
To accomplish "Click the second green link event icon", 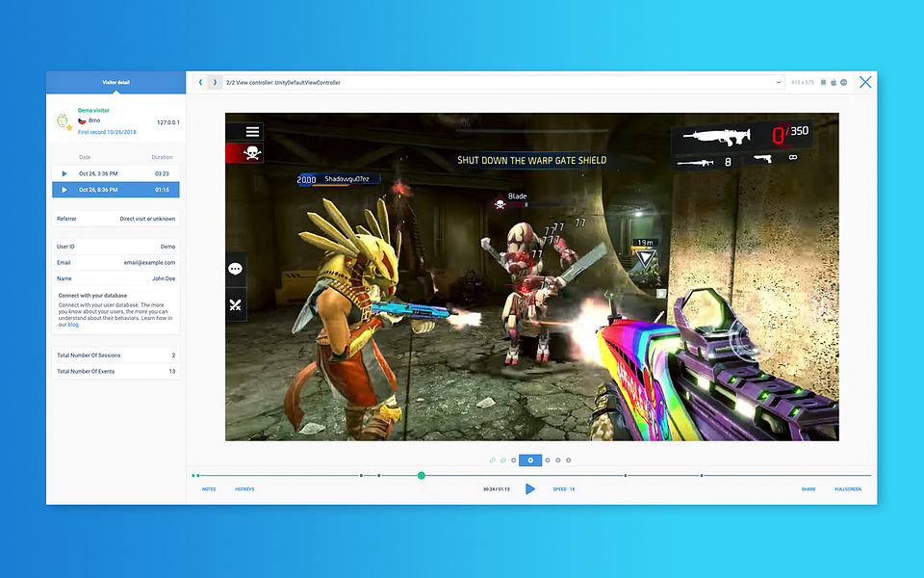I will coord(503,460).
